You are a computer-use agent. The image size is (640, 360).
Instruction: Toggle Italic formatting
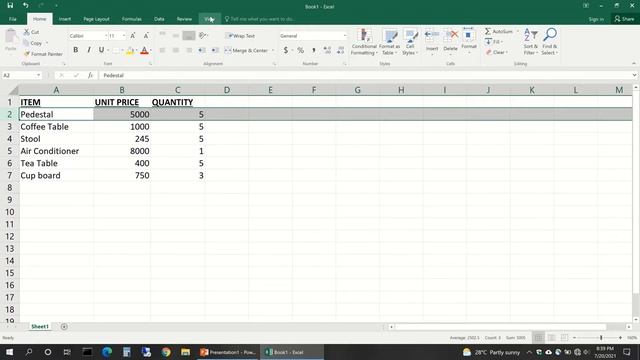(x=89, y=50)
